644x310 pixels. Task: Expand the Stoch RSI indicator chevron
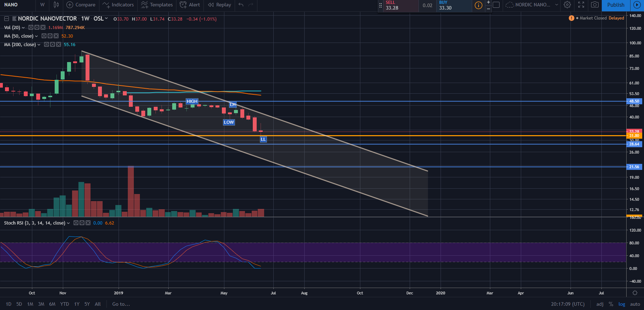tap(68, 223)
